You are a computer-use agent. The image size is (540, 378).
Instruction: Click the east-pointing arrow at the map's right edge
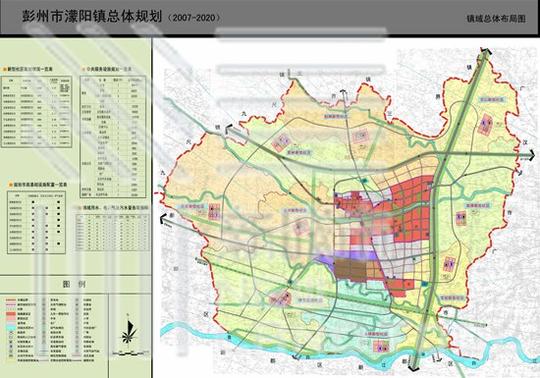click(x=530, y=154)
